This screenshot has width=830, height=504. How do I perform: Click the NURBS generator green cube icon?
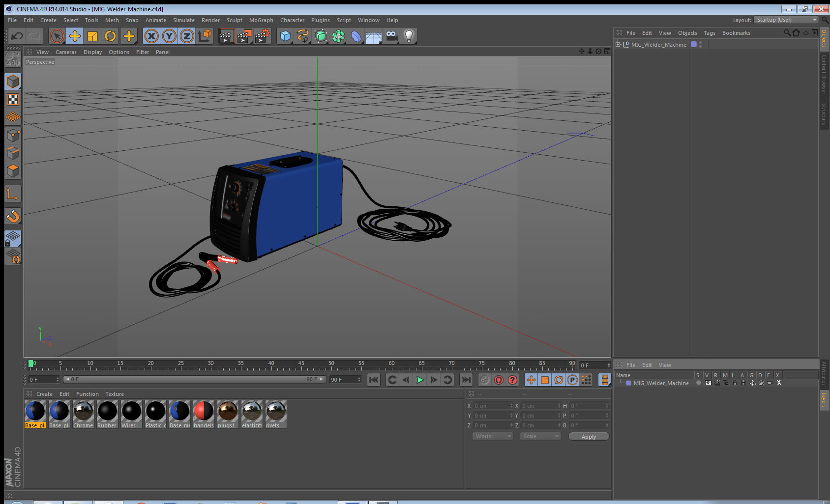coord(321,36)
